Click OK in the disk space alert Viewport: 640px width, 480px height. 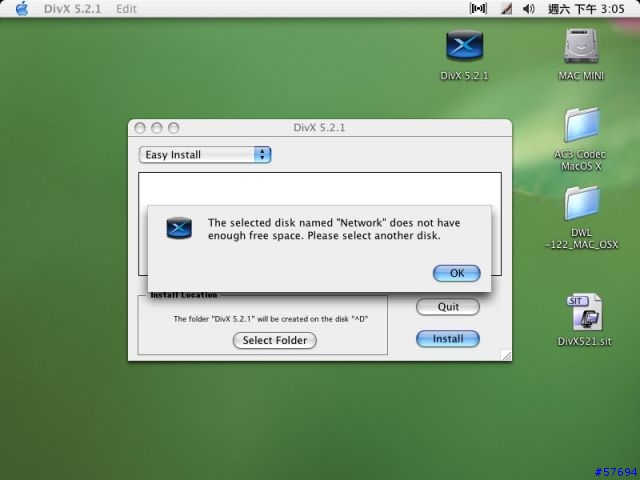tap(456, 273)
